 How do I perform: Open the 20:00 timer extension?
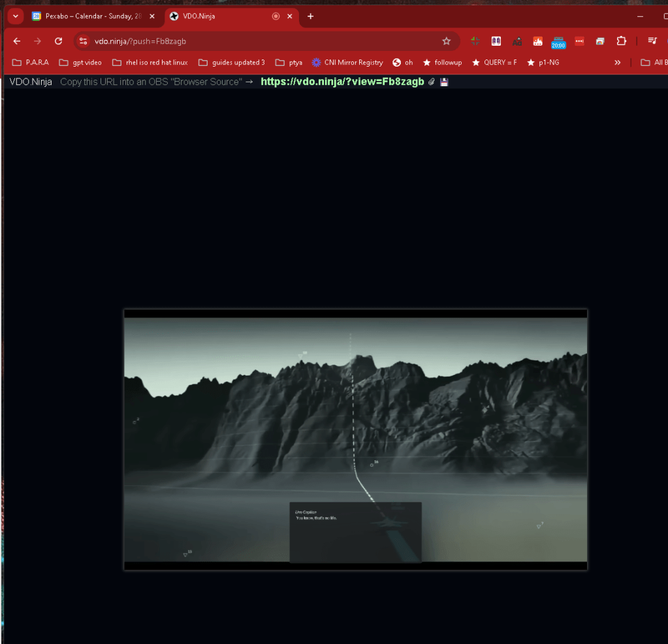pos(558,42)
